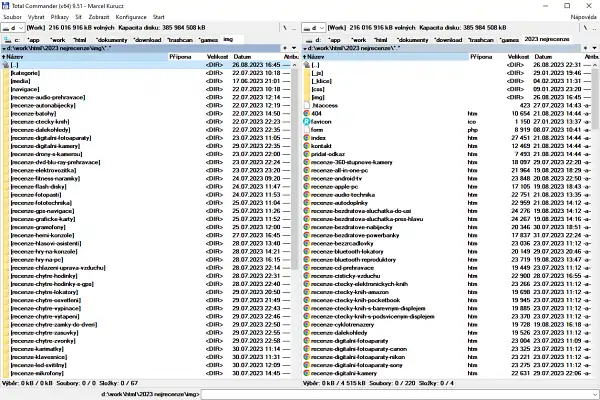The height and width of the screenshot is (400, 600).
Task: Click Chrome icon of recenze-cyklotrenazery file
Action: click(x=306, y=325)
